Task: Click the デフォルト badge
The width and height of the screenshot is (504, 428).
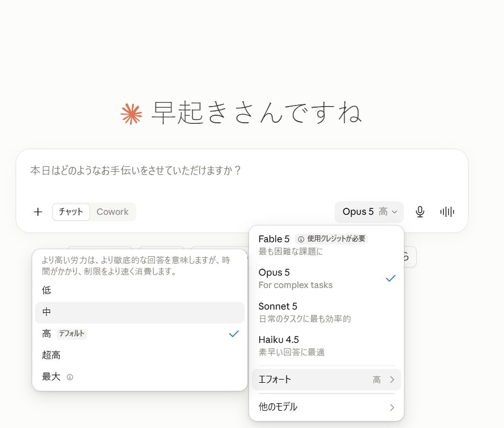Action: coord(72,334)
